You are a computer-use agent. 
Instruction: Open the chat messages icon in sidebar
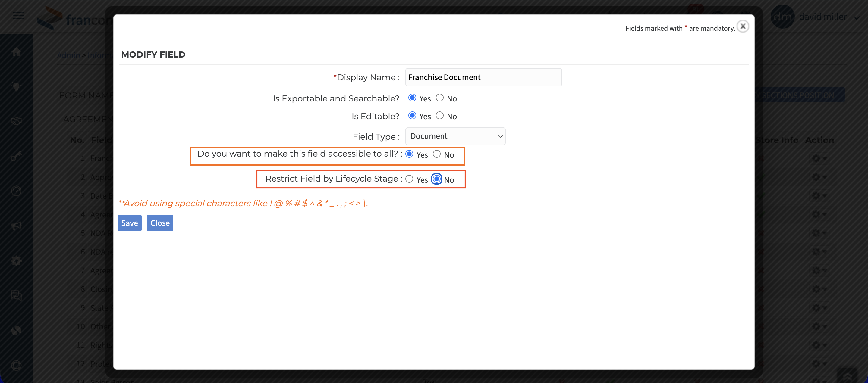click(16, 295)
